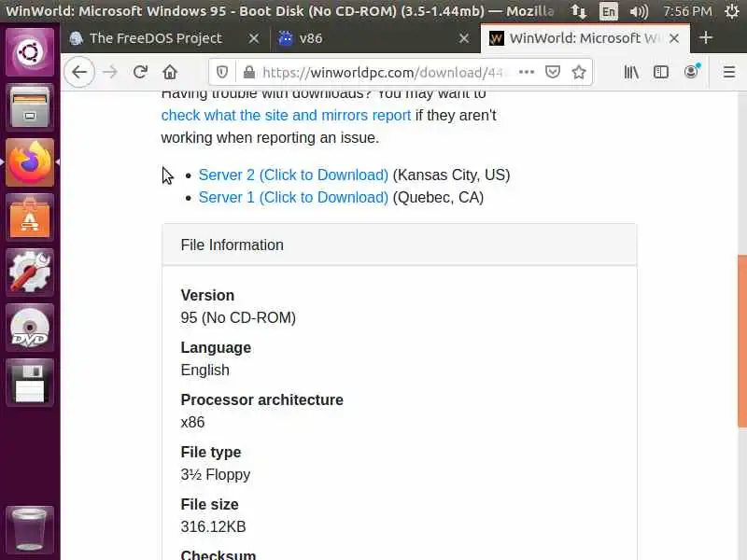Open the clock showing 7:56 PM
Image resolution: width=747 pixels, height=560 pixels.
coord(687,11)
